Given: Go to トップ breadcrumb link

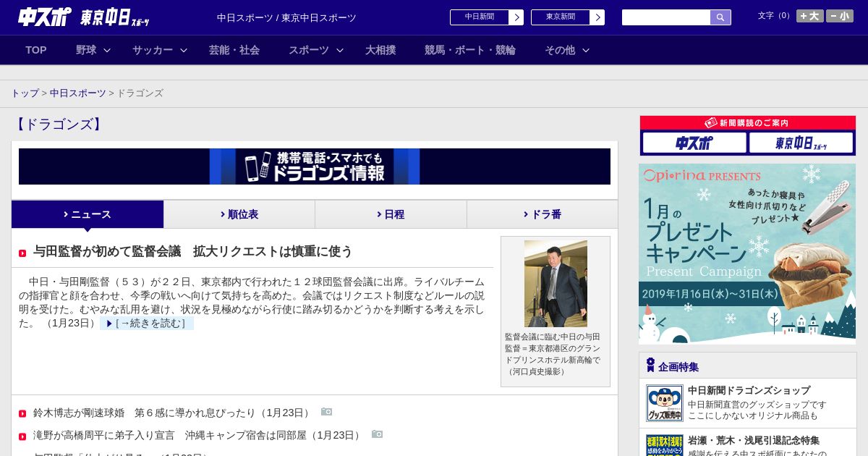Looking at the screenshot, I should coord(25,93).
